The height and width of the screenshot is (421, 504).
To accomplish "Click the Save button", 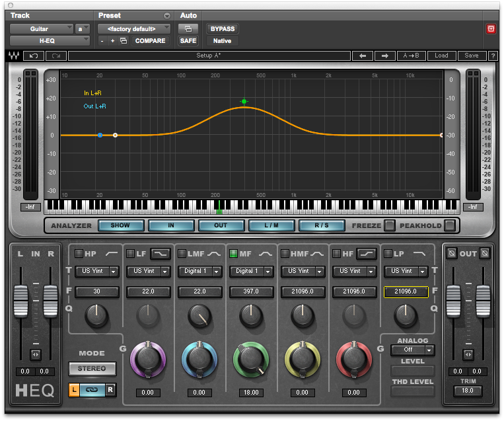I will pos(472,56).
